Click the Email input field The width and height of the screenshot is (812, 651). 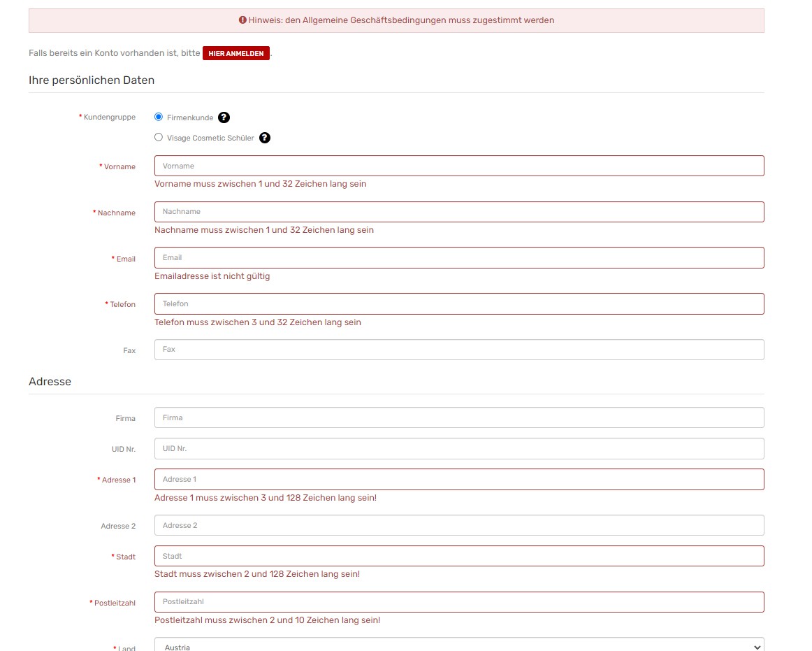pos(458,257)
